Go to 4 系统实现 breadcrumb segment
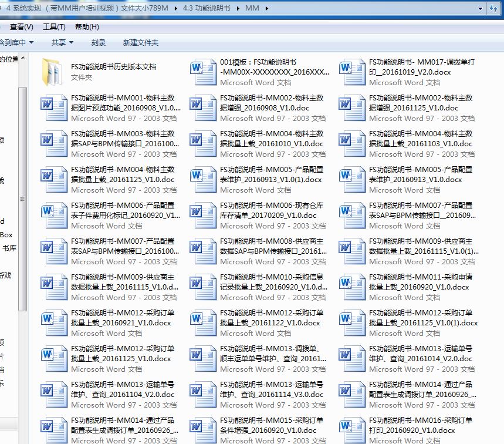This screenshot has width=504, height=444. pos(87,8)
